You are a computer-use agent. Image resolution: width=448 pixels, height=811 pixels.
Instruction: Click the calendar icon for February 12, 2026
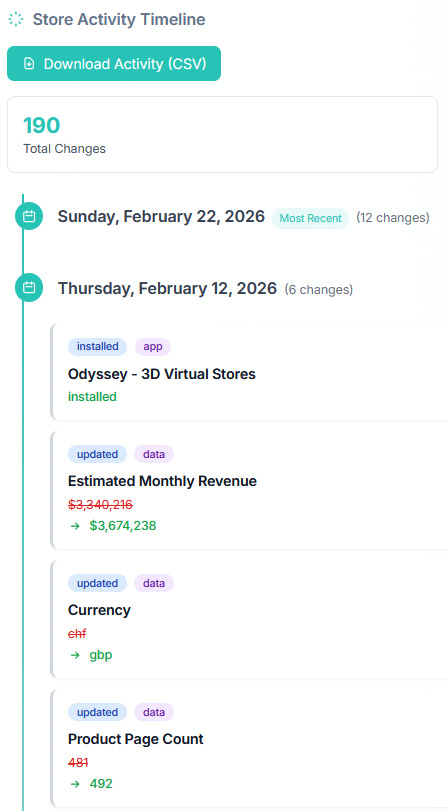coord(29,288)
